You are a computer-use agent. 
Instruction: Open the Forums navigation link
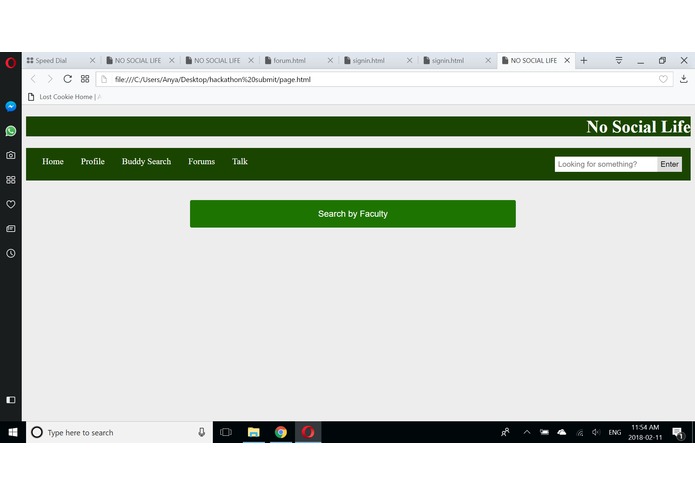(x=201, y=161)
